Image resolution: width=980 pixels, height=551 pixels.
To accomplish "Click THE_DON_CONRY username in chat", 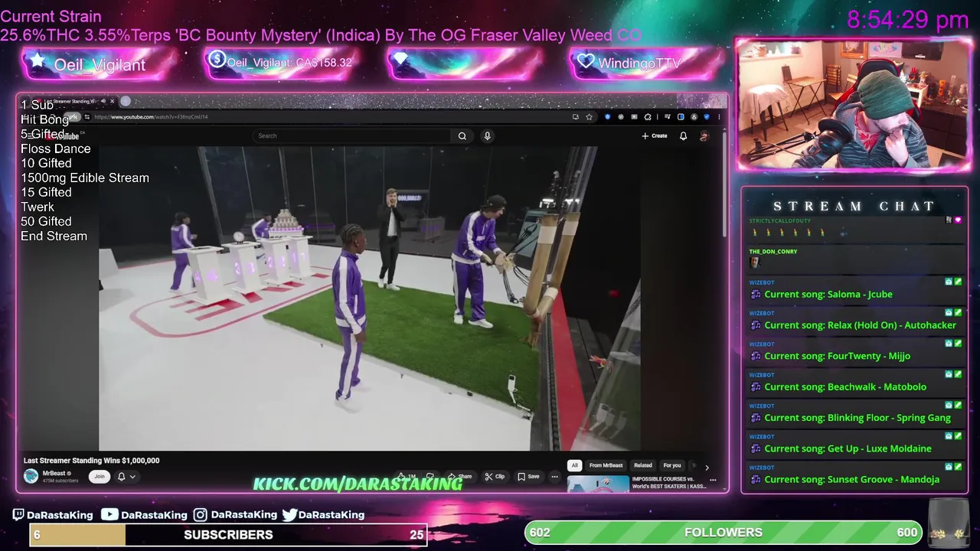I will [773, 252].
